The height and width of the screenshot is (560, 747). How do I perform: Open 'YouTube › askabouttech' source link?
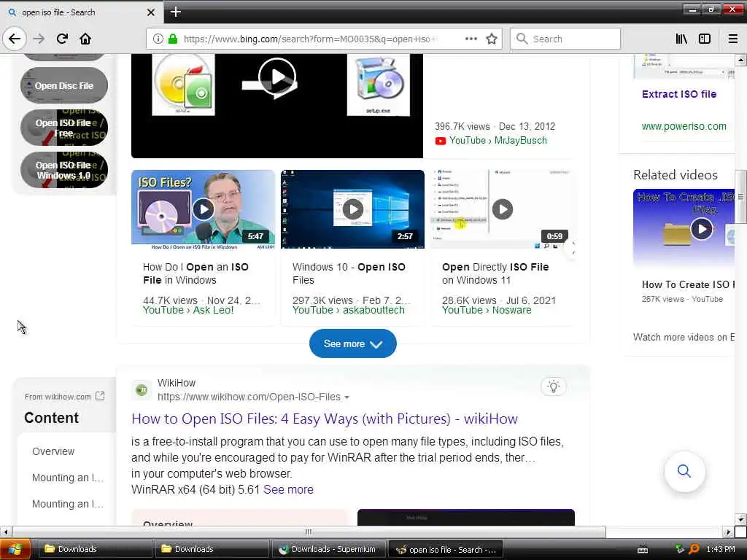pyautogui.click(x=348, y=310)
